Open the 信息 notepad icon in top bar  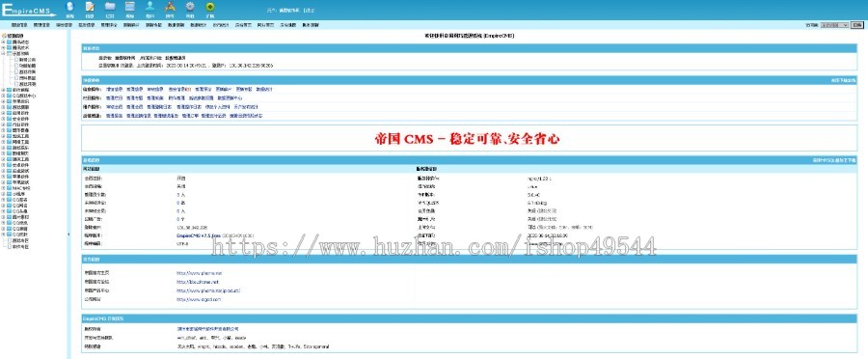91,7
